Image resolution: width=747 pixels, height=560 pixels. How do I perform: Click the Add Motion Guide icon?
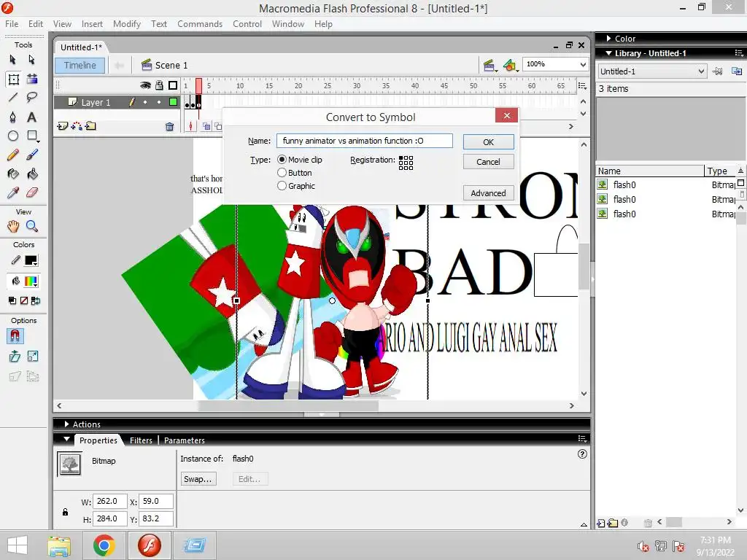[76, 126]
